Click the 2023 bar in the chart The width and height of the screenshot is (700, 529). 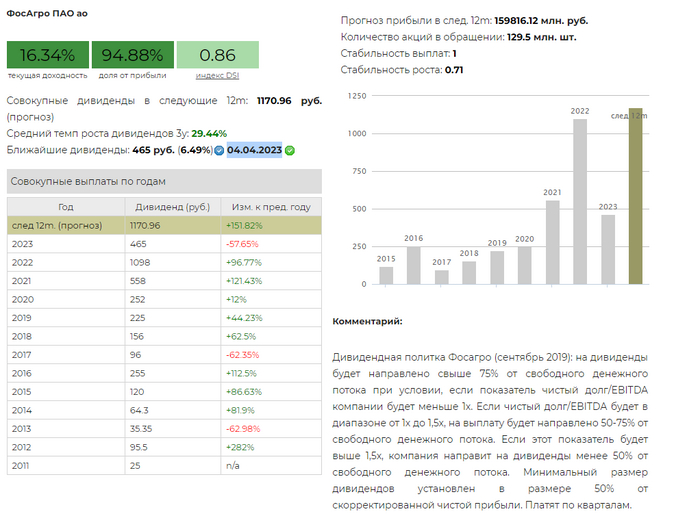[x=608, y=250]
